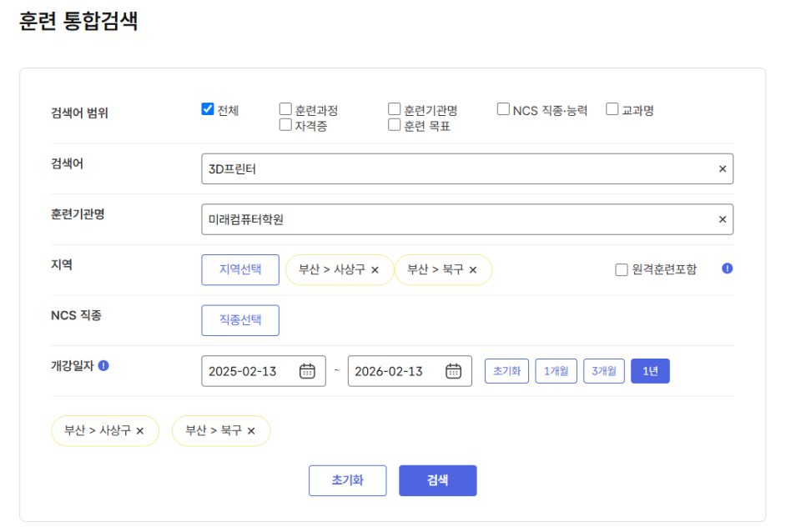Check the 자격증 scope checkbox
The height and width of the screenshot is (532, 806).
tap(285, 125)
